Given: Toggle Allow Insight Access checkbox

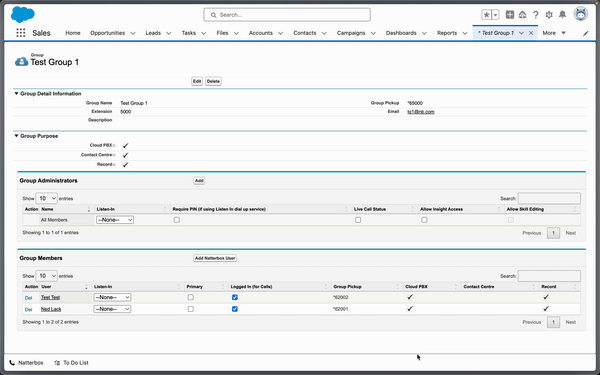Looking at the screenshot, I should click(424, 220).
